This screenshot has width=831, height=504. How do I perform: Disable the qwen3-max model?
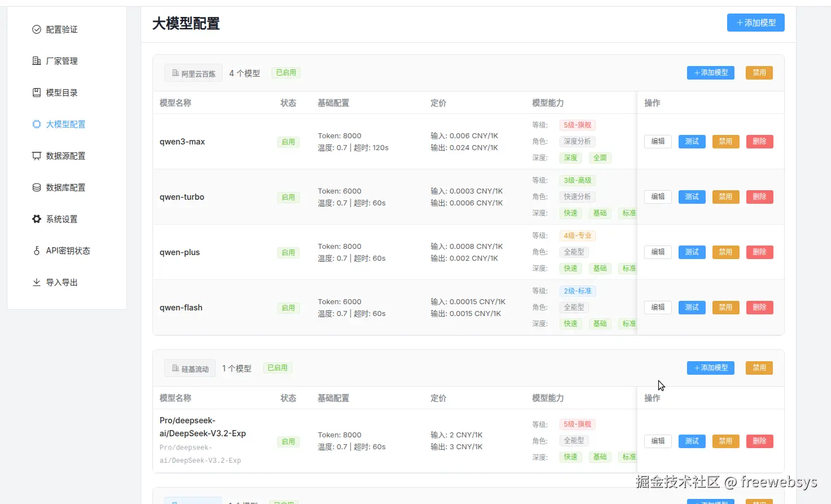click(x=725, y=142)
